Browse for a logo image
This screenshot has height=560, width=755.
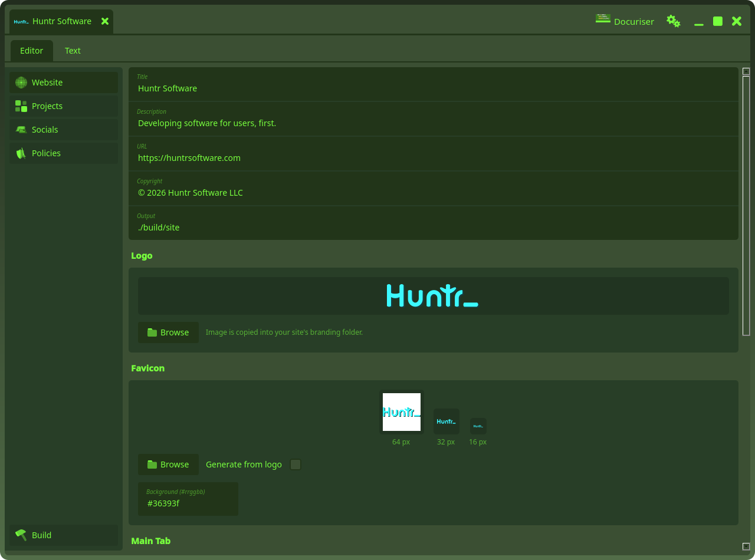click(x=168, y=332)
